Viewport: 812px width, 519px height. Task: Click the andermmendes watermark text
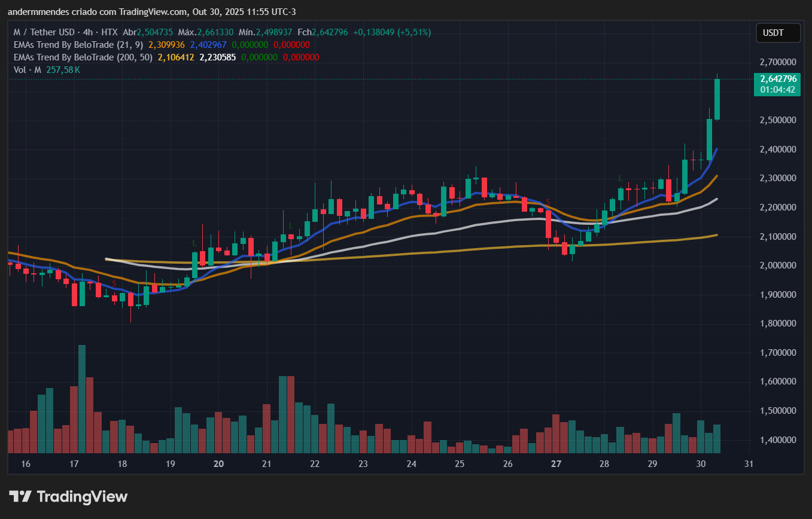pyautogui.click(x=37, y=11)
